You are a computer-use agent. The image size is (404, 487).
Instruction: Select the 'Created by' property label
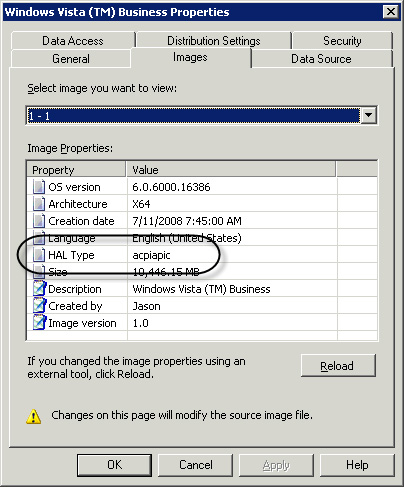75,306
